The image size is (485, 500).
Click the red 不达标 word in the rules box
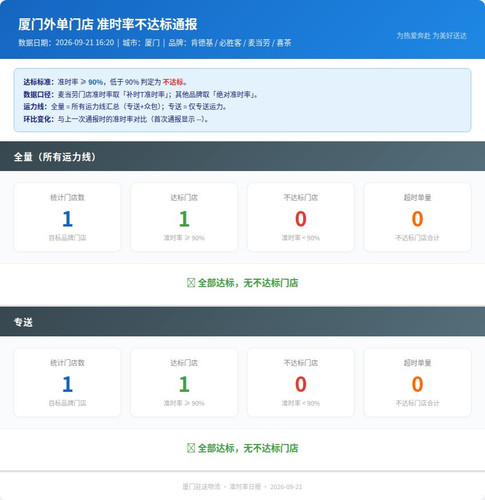[x=173, y=82]
